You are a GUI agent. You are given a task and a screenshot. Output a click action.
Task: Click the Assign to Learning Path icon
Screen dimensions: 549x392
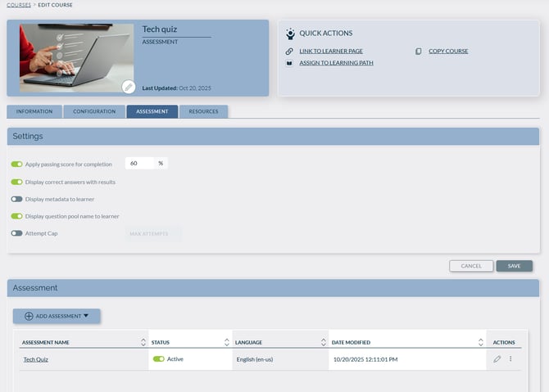[289, 63]
